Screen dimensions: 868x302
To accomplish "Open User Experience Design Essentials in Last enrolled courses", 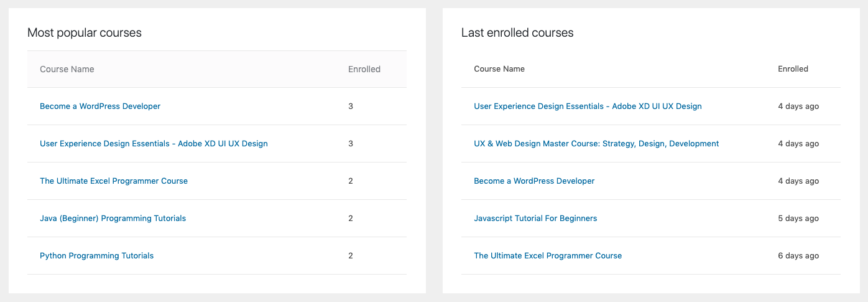I will [588, 106].
